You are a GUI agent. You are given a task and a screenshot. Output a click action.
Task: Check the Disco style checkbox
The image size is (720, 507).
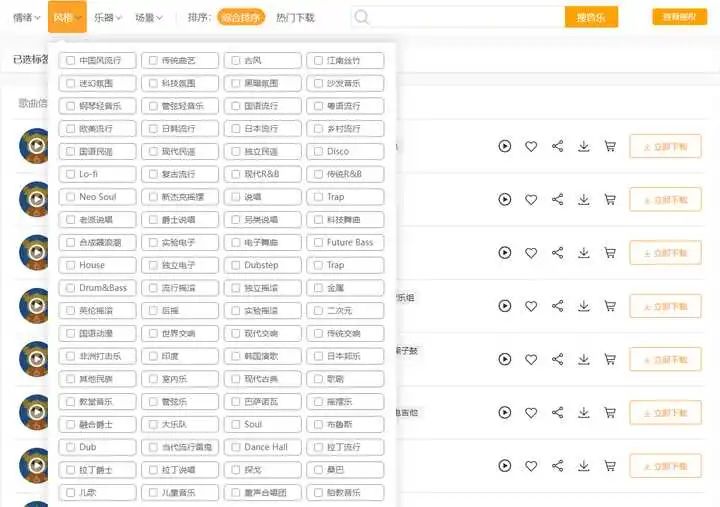318,151
